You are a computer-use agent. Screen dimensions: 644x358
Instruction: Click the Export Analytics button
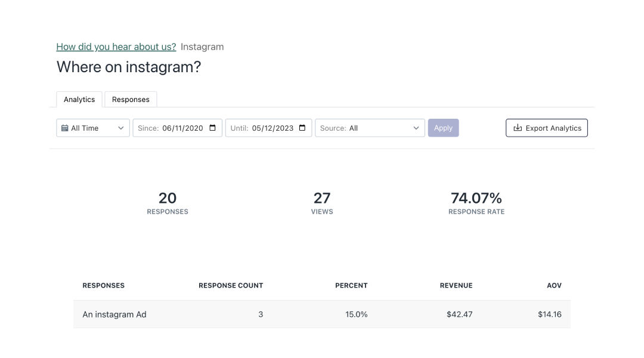pos(546,128)
